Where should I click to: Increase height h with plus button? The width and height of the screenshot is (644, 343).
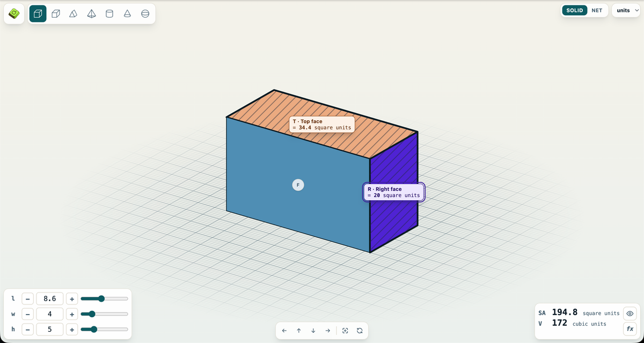pyautogui.click(x=71, y=330)
